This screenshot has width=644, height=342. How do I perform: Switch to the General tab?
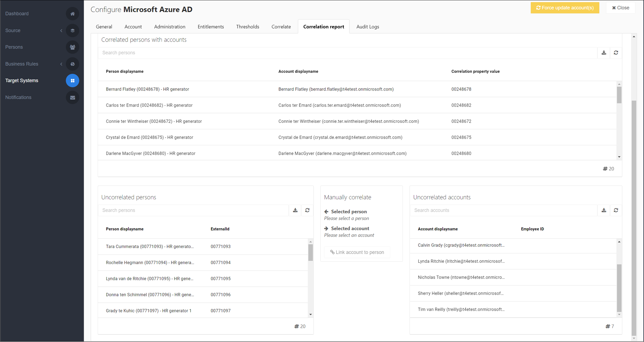click(104, 27)
